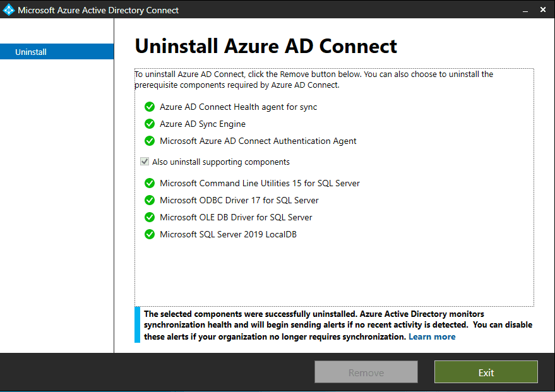Click Microsoft SQL Server 2019 LocalDB text
Viewport: 555px width, 392px height.
point(228,234)
